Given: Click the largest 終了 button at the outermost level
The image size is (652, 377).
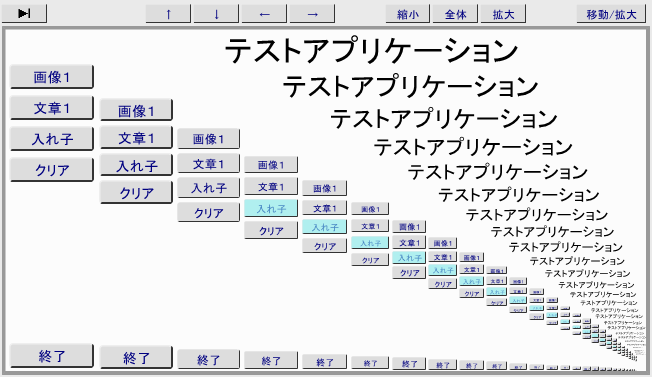Looking at the screenshot, I should pos(52,356).
